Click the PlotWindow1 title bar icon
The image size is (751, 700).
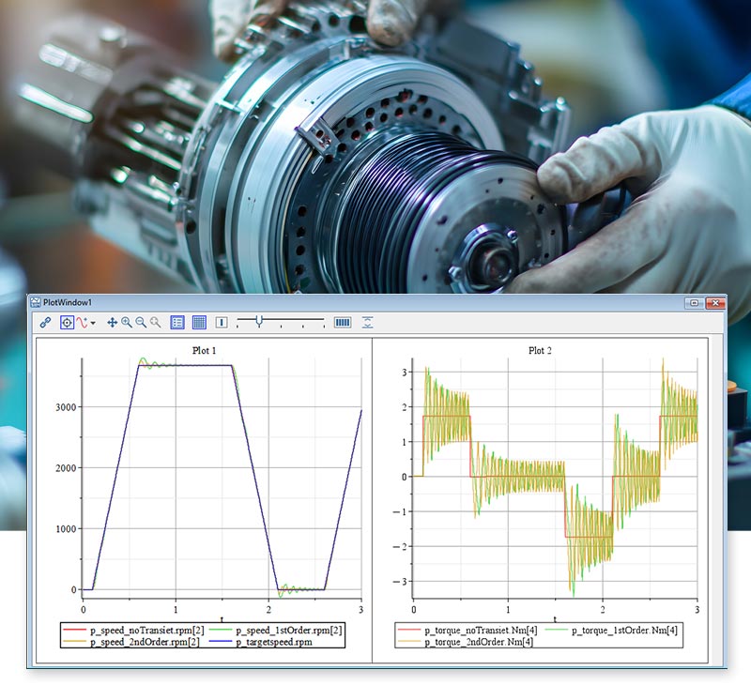pos(36,302)
